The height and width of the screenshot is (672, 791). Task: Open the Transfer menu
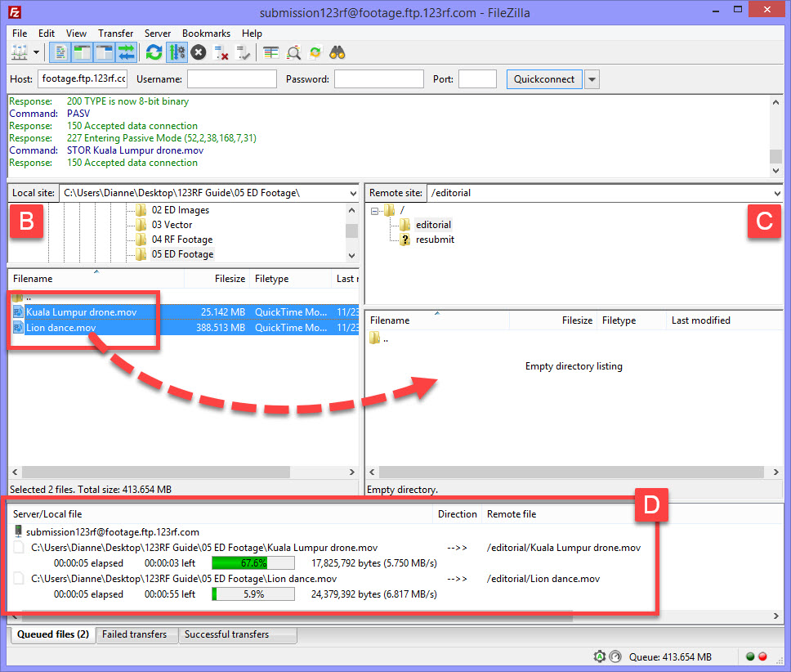coord(115,34)
